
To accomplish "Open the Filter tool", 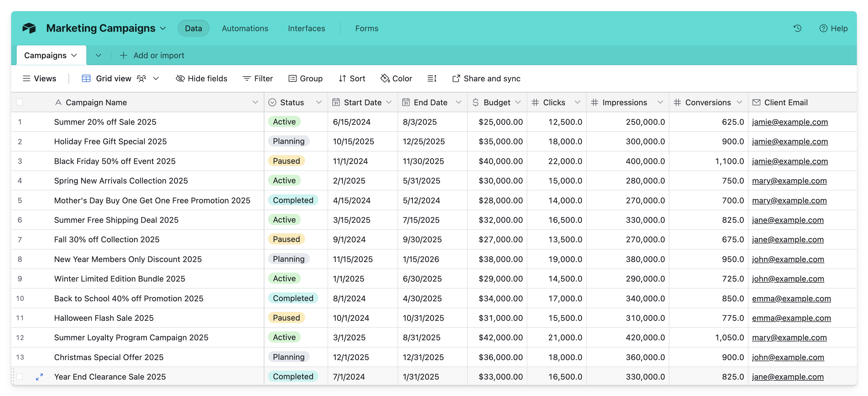I will 258,79.
